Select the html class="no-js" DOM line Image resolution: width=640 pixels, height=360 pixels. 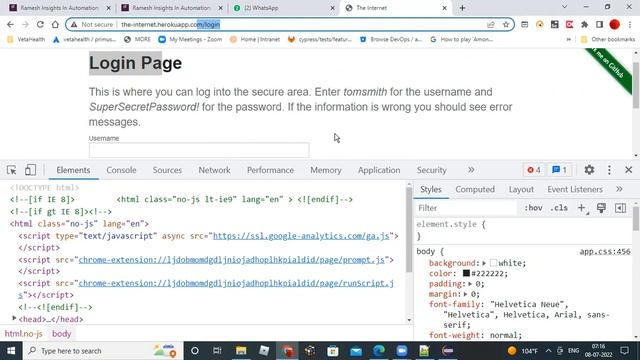click(x=79, y=224)
